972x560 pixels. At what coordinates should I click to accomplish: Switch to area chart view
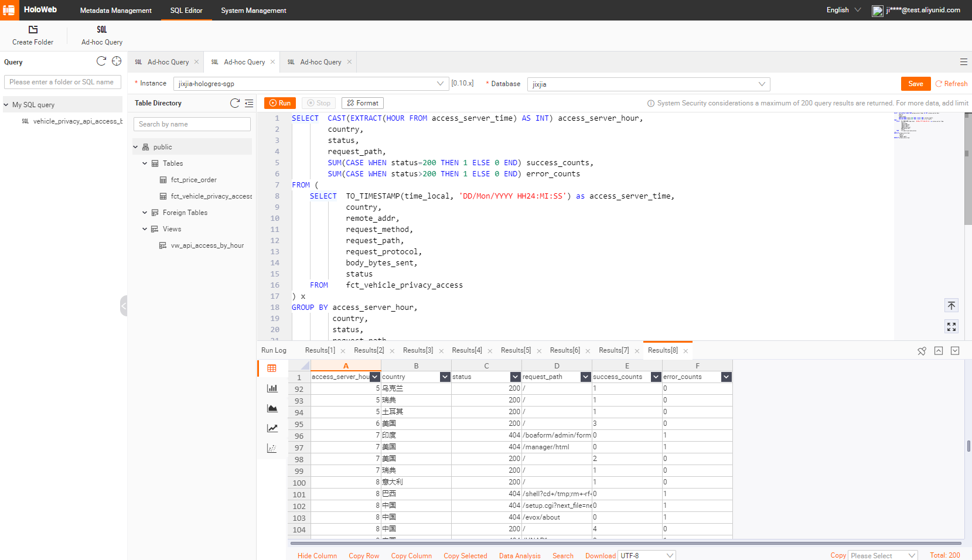(x=272, y=408)
